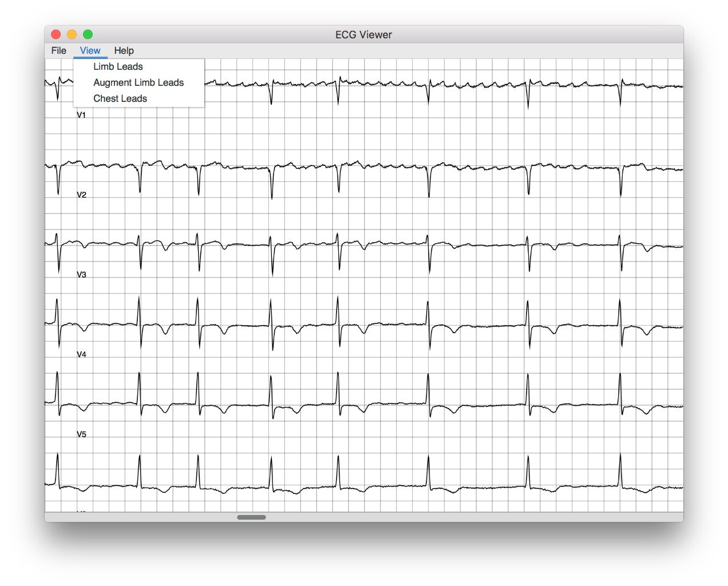Click the horizontal scrollbar thumb
Viewport: 728px width, 586px height.
click(x=251, y=517)
